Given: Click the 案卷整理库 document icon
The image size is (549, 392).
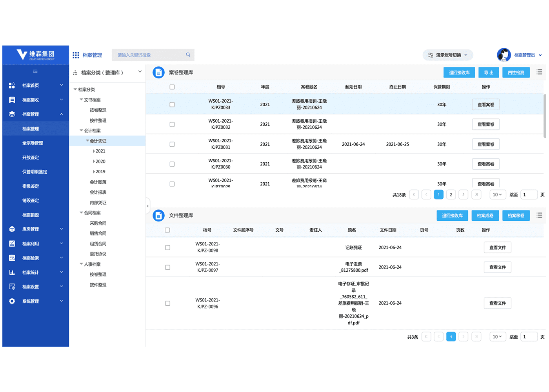Looking at the screenshot, I should click(x=158, y=73).
